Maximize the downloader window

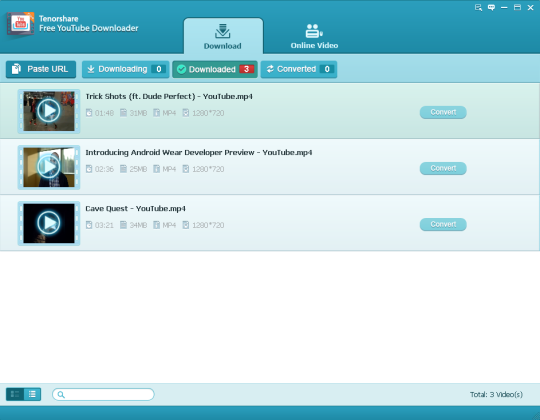tap(517, 8)
